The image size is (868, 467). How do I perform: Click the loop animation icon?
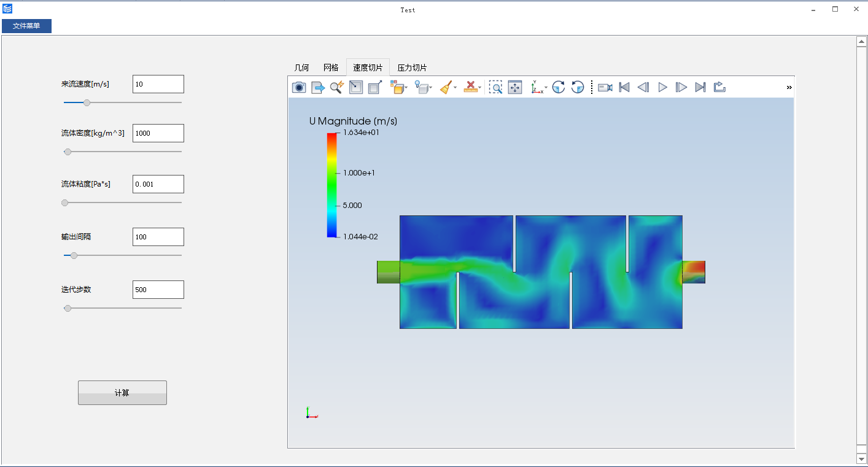click(719, 87)
